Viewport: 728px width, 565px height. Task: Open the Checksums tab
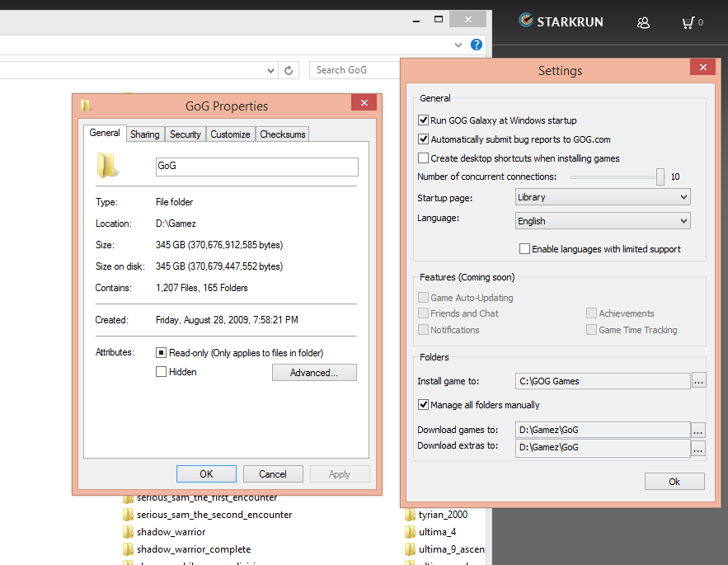click(x=283, y=134)
